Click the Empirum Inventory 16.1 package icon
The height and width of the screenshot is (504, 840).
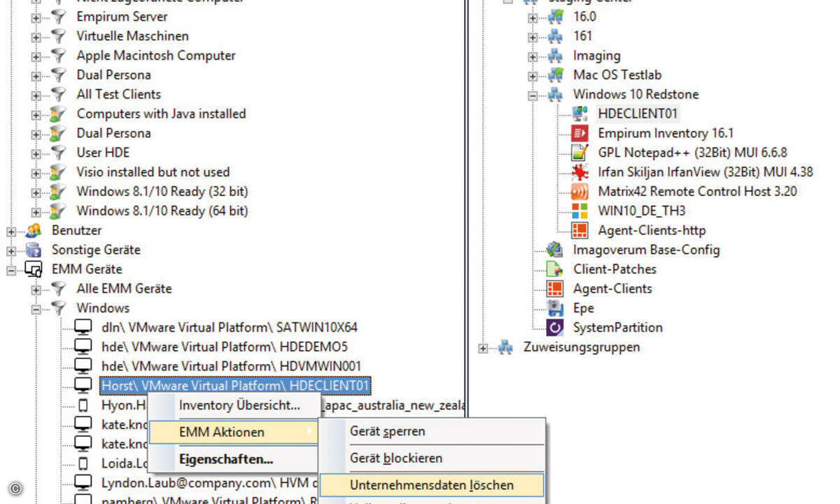[580, 133]
